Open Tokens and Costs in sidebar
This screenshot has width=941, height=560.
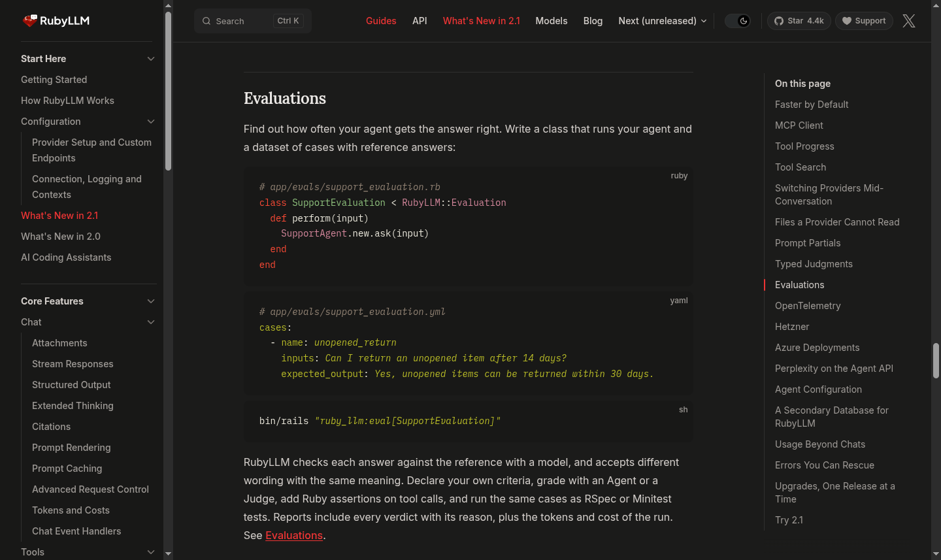pyautogui.click(x=71, y=510)
